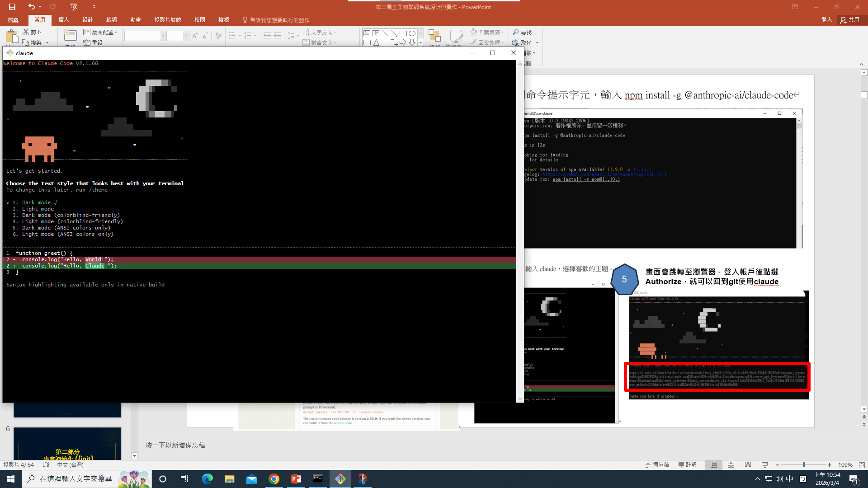Image resolution: width=868 pixels, height=488 pixels.
Task: Click the Undo arrow icon
Action: click(31, 7)
